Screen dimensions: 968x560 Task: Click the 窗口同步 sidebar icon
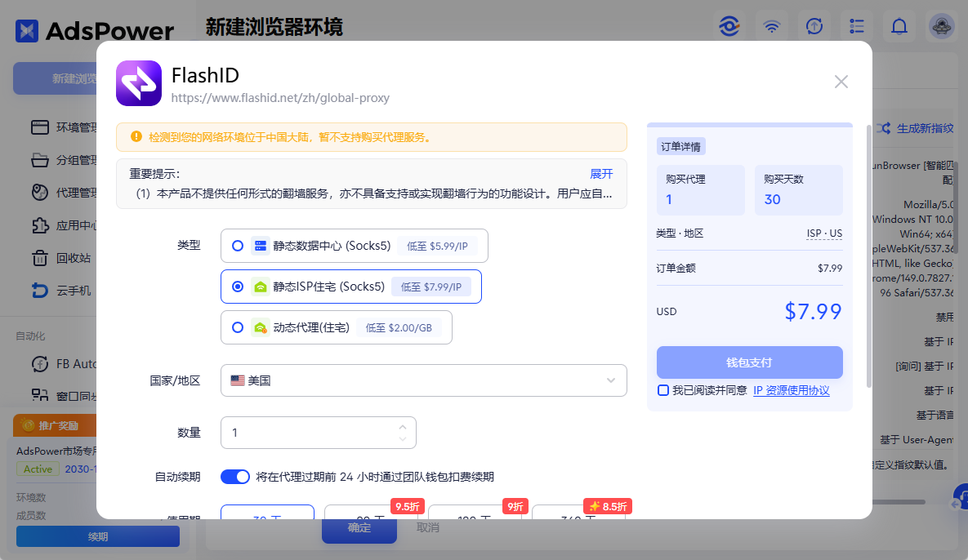click(x=40, y=395)
